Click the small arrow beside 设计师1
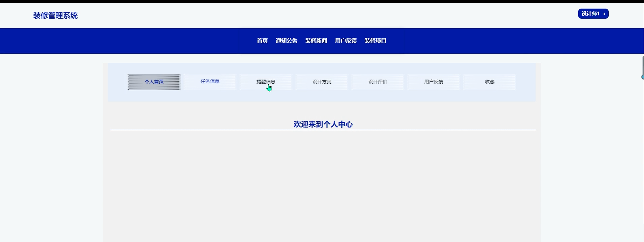The height and width of the screenshot is (242, 644). (604, 14)
